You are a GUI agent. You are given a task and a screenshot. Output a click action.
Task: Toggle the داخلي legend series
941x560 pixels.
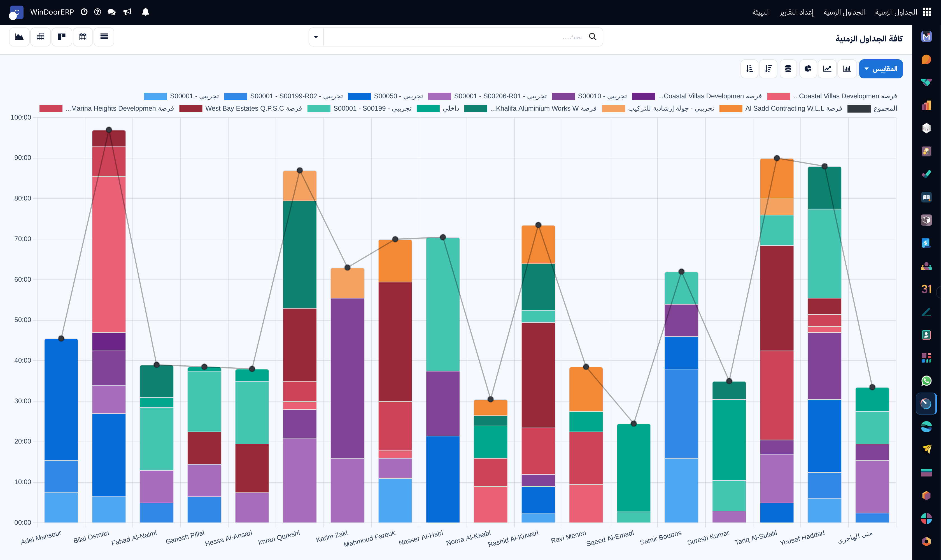(437, 109)
